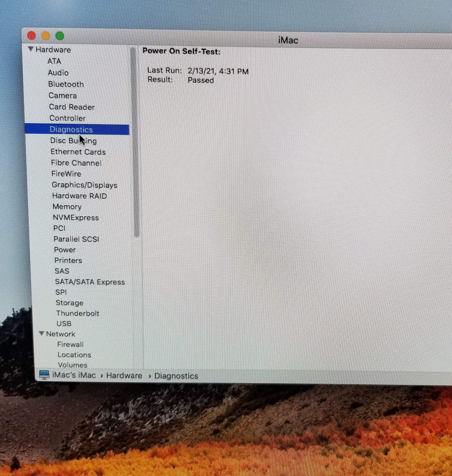The width and height of the screenshot is (452, 476).
Task: Select Locations under Network
Action: (x=74, y=355)
